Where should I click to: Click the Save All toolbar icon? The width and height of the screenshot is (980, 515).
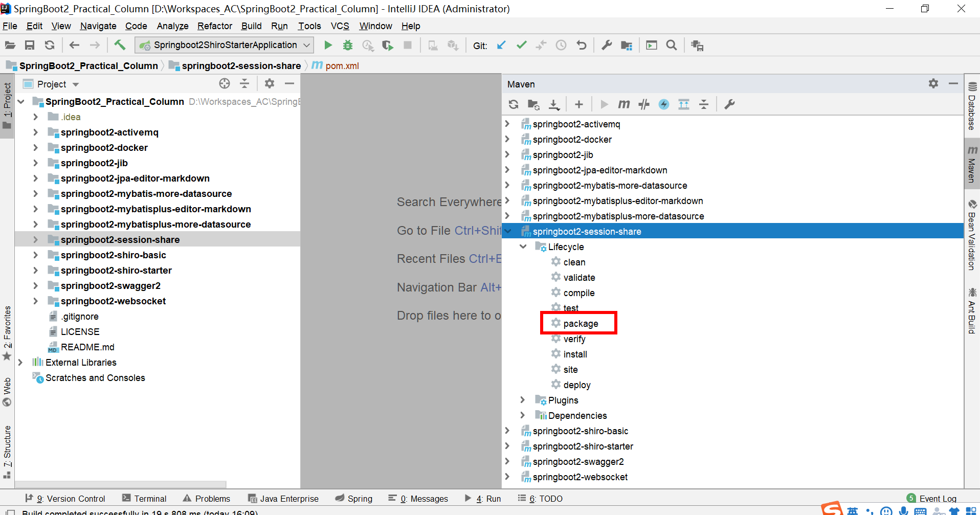(30, 46)
